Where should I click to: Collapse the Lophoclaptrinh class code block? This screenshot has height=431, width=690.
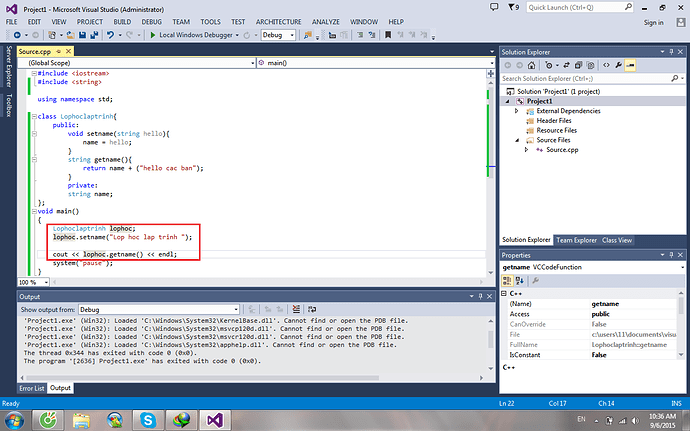point(31,117)
